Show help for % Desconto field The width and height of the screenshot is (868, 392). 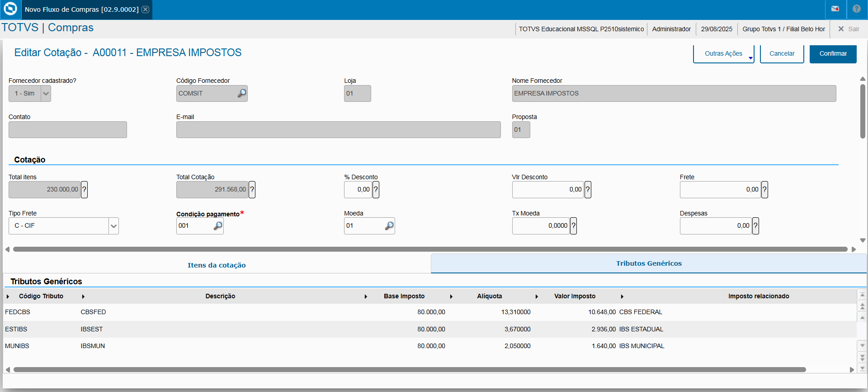(x=376, y=190)
